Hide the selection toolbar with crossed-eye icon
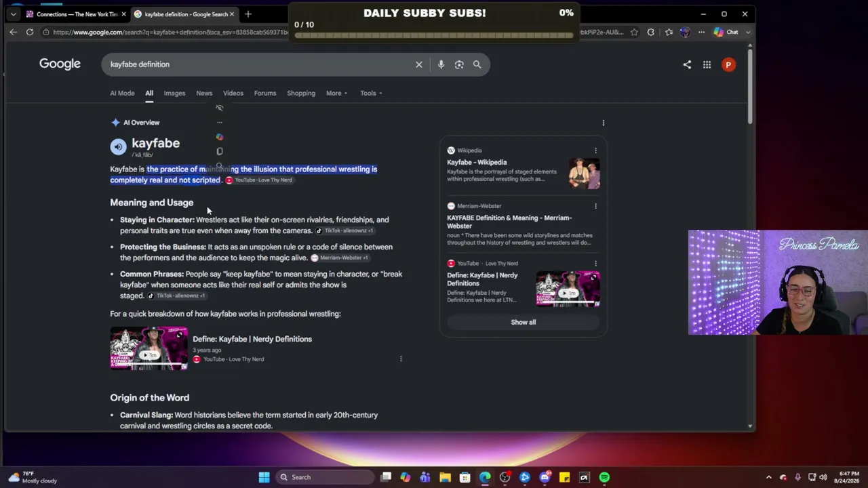Image resolution: width=868 pixels, height=488 pixels. click(219, 108)
